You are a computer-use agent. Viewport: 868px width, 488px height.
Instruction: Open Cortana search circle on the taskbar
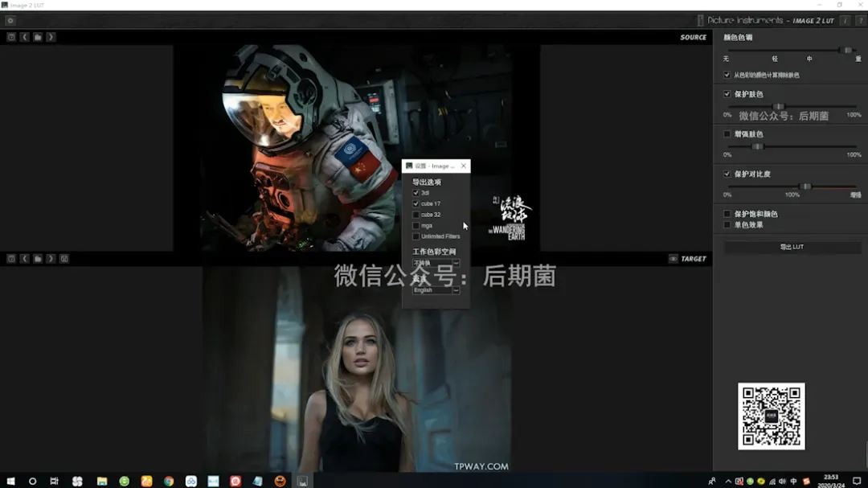[33, 481]
